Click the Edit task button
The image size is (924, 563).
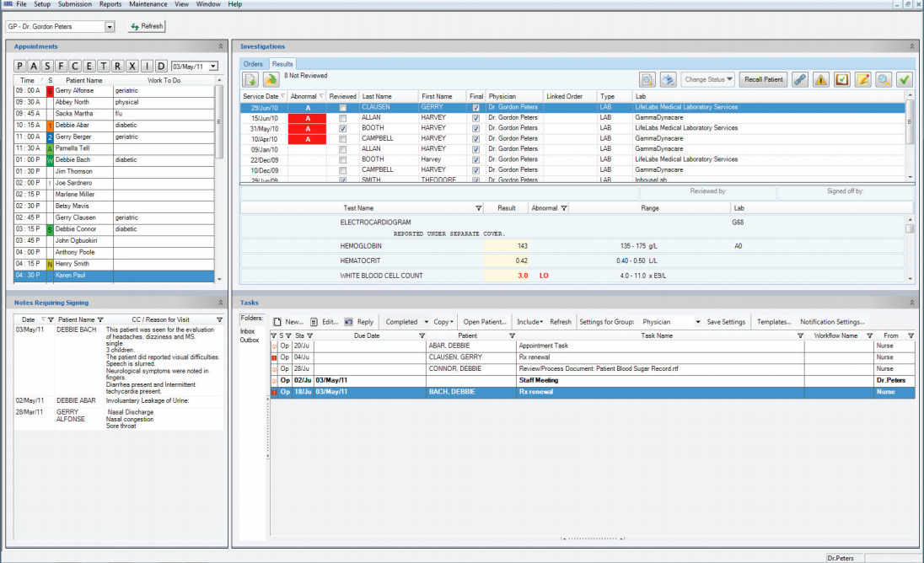click(324, 322)
